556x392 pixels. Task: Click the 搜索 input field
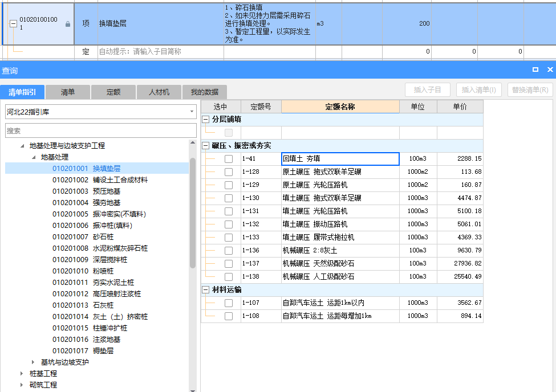[x=101, y=130]
